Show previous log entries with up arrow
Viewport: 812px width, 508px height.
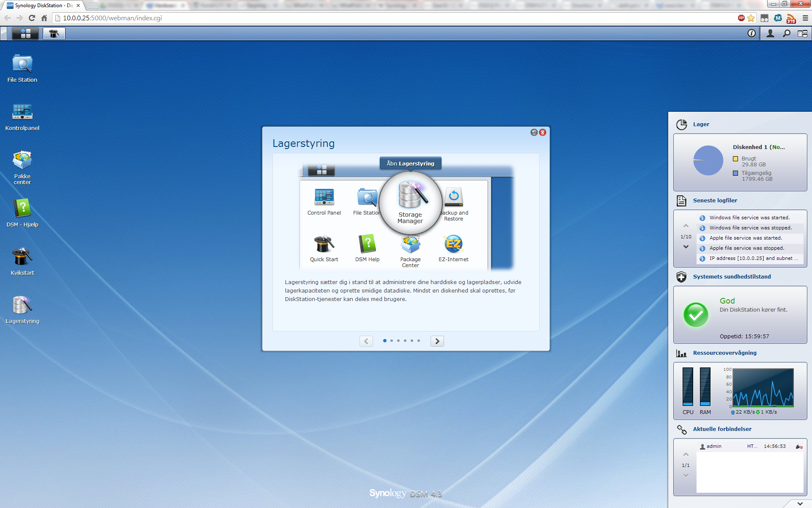point(686,226)
